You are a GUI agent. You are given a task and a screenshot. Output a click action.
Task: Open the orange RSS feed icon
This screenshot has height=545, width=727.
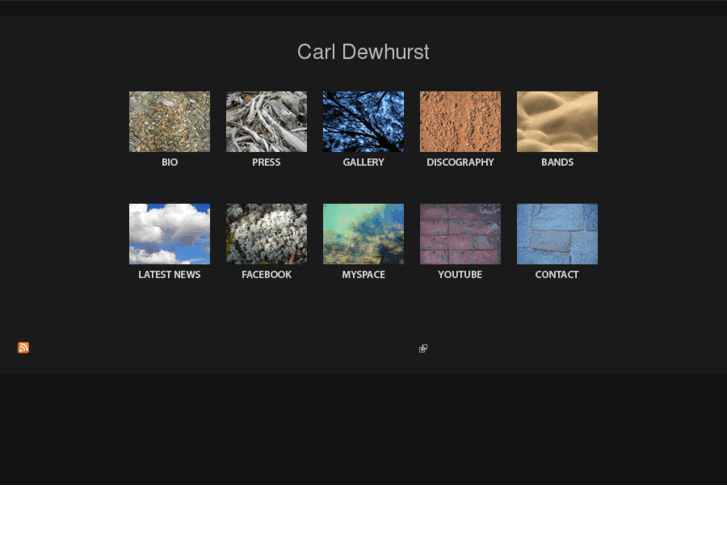tap(23, 347)
